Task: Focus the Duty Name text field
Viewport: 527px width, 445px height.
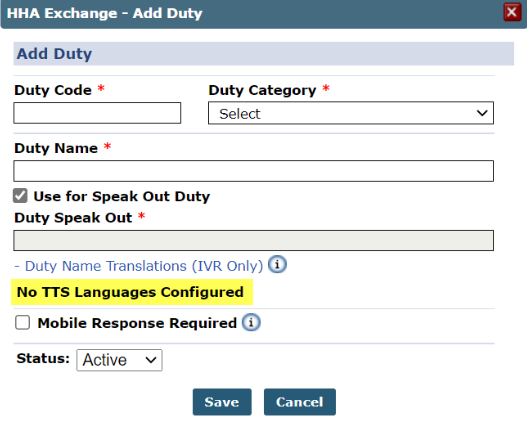Action: [x=253, y=171]
